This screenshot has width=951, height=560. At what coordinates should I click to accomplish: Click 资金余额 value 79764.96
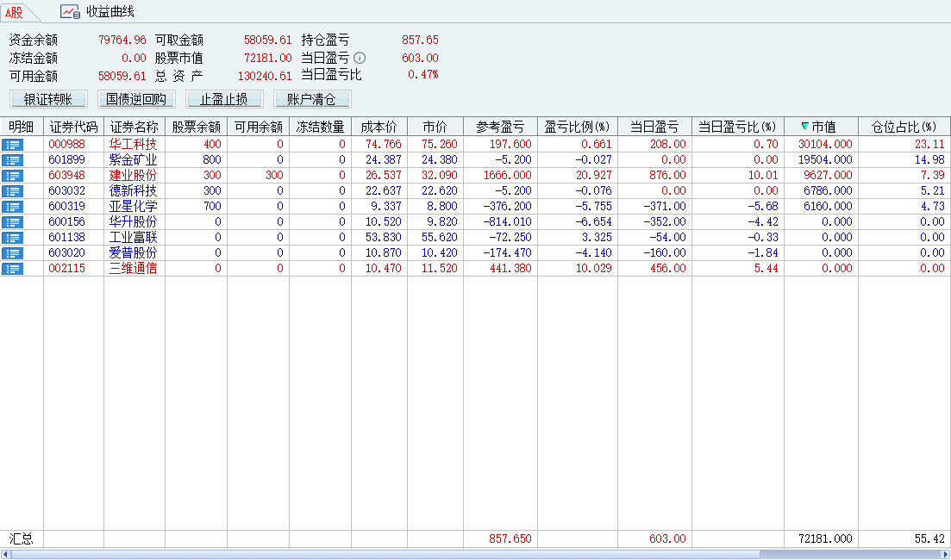[122, 40]
